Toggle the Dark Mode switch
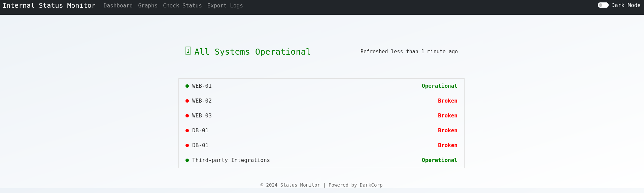The width and height of the screenshot is (644, 193). pyautogui.click(x=603, y=5)
